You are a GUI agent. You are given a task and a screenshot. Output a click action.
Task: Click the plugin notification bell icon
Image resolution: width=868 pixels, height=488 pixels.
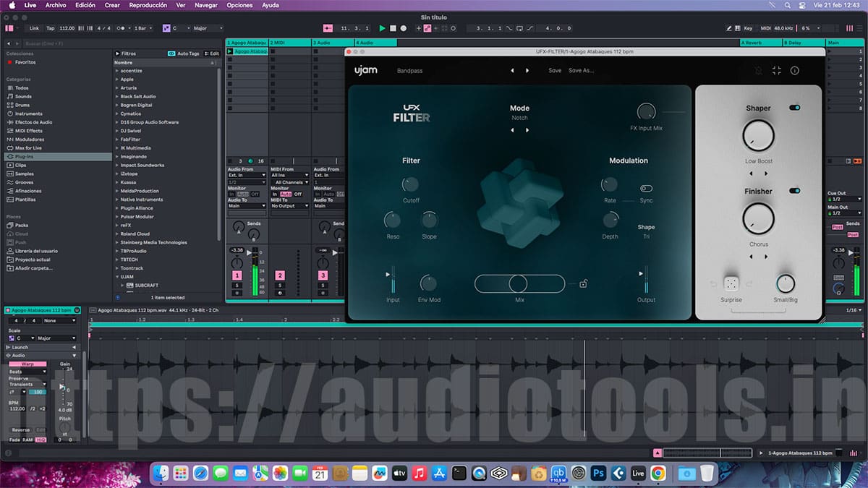click(759, 71)
